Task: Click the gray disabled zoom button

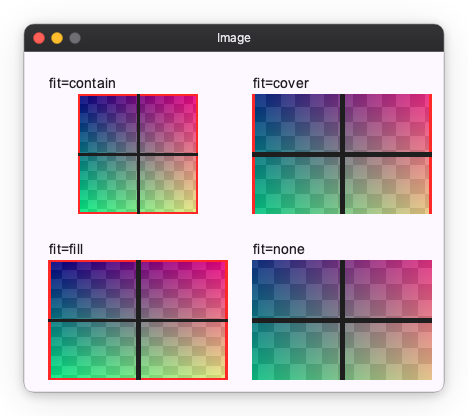Action: click(x=75, y=38)
